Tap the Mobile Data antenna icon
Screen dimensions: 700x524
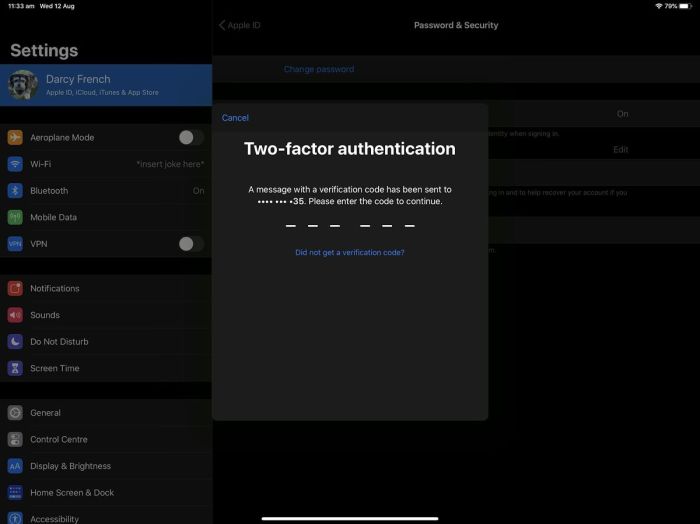pyautogui.click(x=15, y=217)
